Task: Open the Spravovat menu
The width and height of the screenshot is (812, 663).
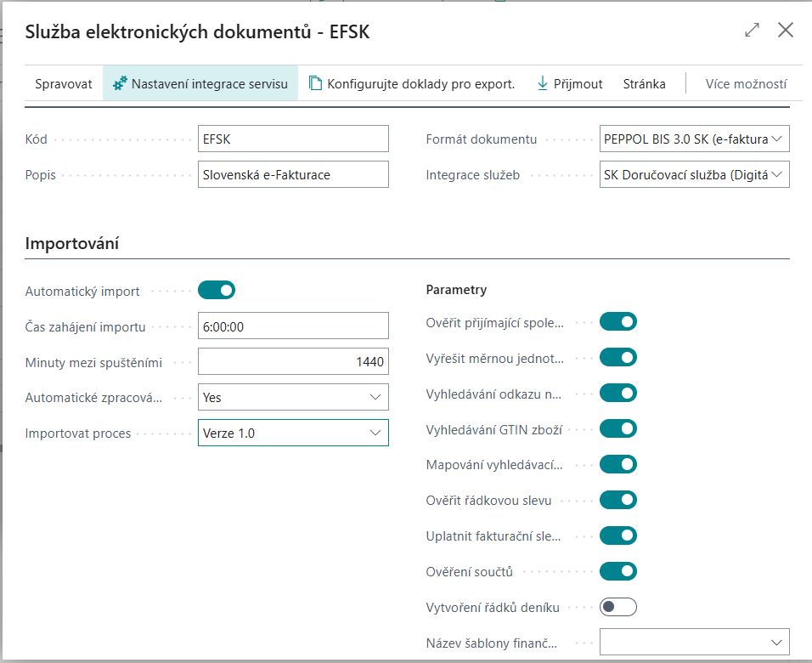Action: coord(63,83)
